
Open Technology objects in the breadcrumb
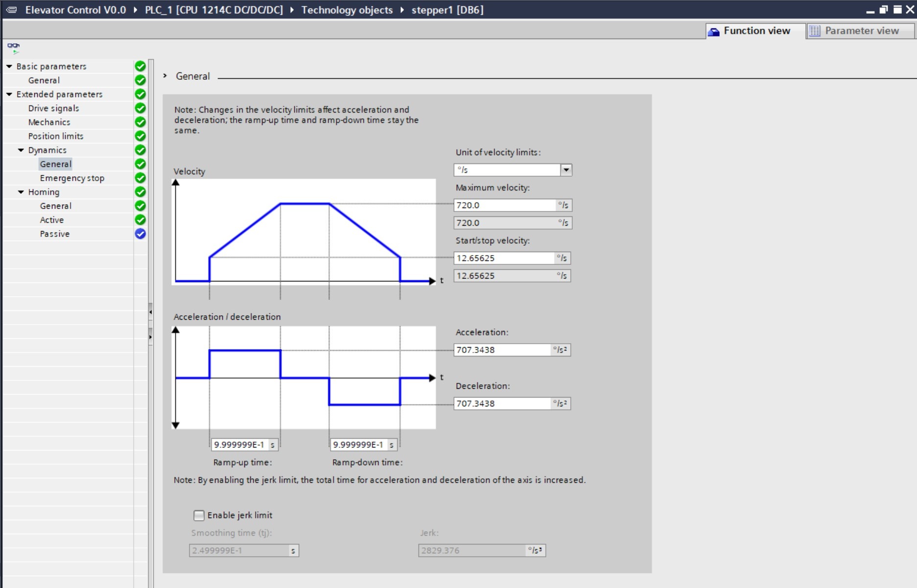pyautogui.click(x=347, y=9)
